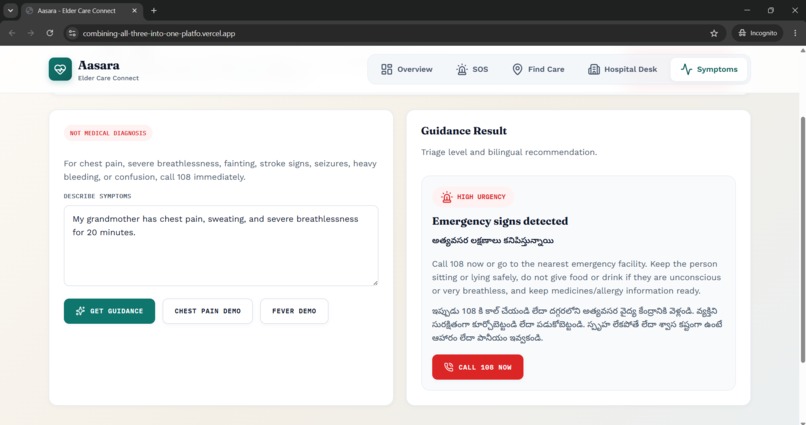Reload the page

tap(50, 33)
